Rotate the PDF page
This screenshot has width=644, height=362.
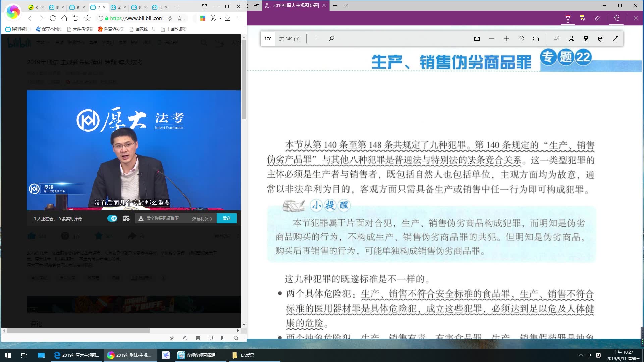click(x=521, y=39)
